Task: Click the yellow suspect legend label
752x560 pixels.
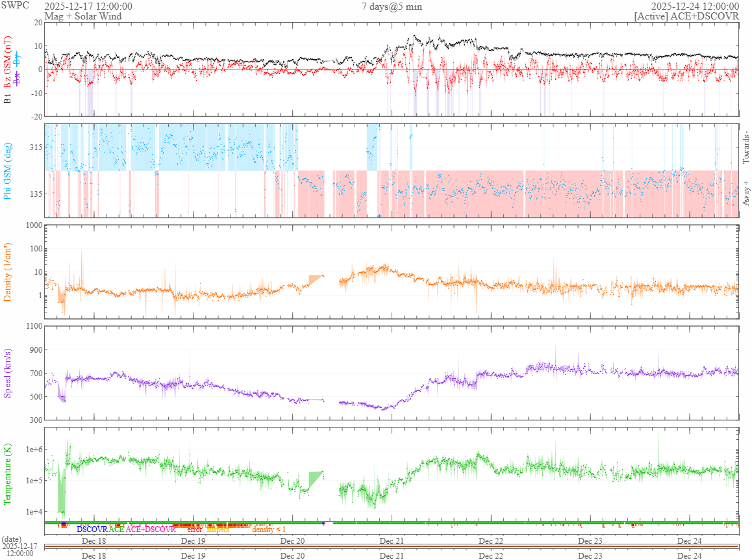Action: tap(218, 529)
